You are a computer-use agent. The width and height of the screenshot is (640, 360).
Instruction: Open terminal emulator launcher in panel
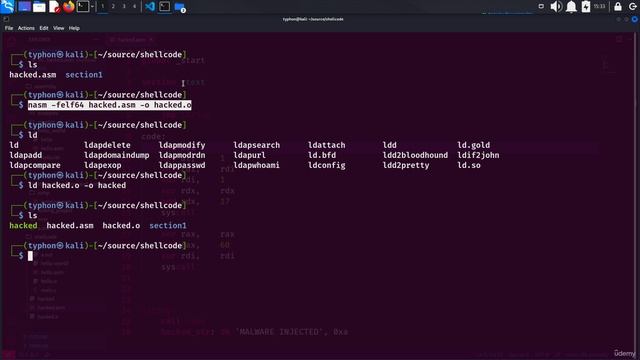click(83, 7)
